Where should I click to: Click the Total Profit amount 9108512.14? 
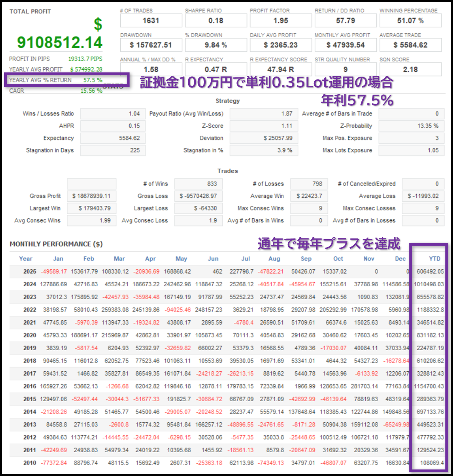point(60,43)
